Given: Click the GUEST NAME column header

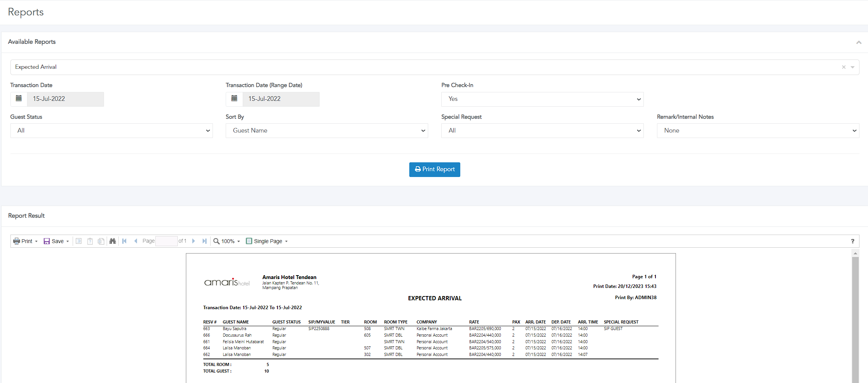Looking at the screenshot, I should click(x=236, y=322).
